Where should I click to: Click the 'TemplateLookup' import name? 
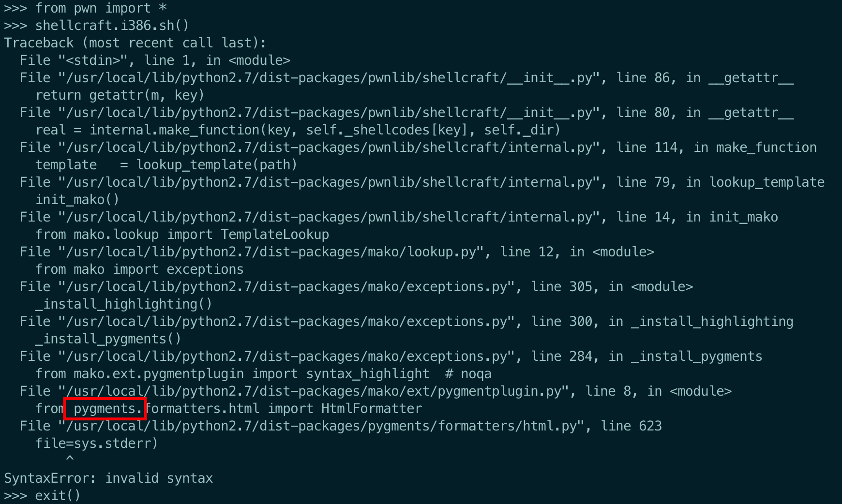(274, 235)
